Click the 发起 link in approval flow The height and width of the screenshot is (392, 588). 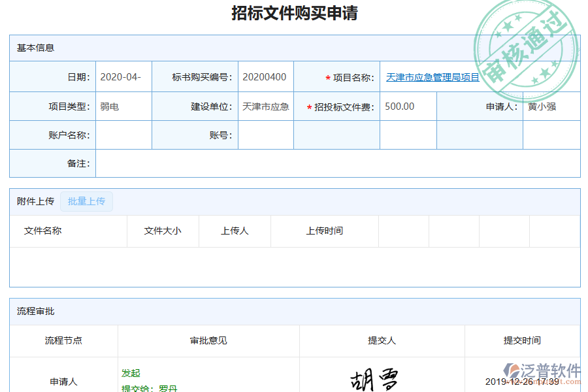(130, 373)
